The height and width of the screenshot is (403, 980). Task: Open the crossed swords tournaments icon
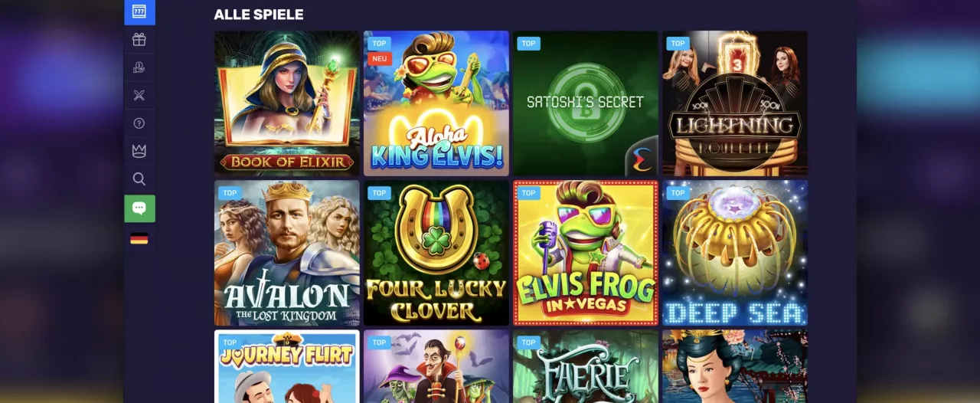pos(139,95)
